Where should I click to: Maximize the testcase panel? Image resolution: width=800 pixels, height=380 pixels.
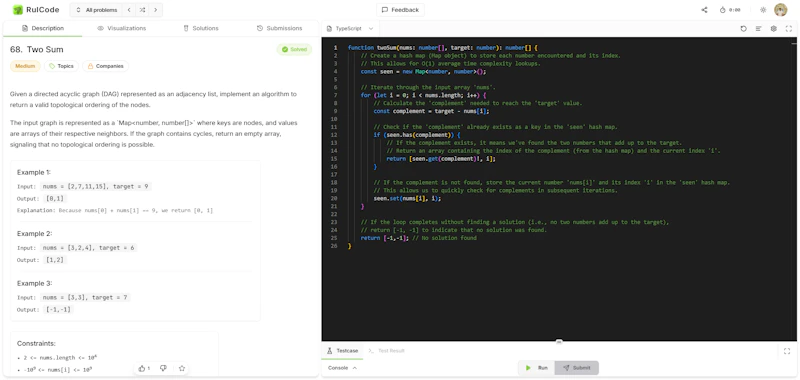(x=787, y=351)
